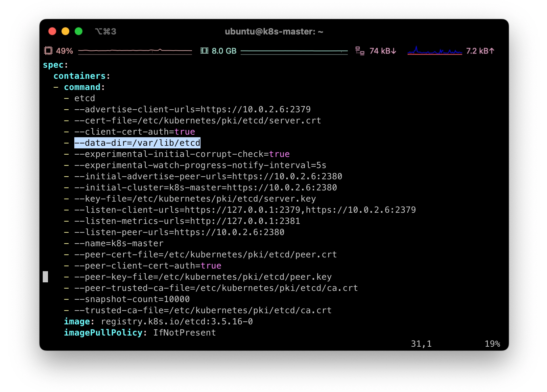Click the --listen-client-urls line
This screenshot has width=547, height=392.
245,210
